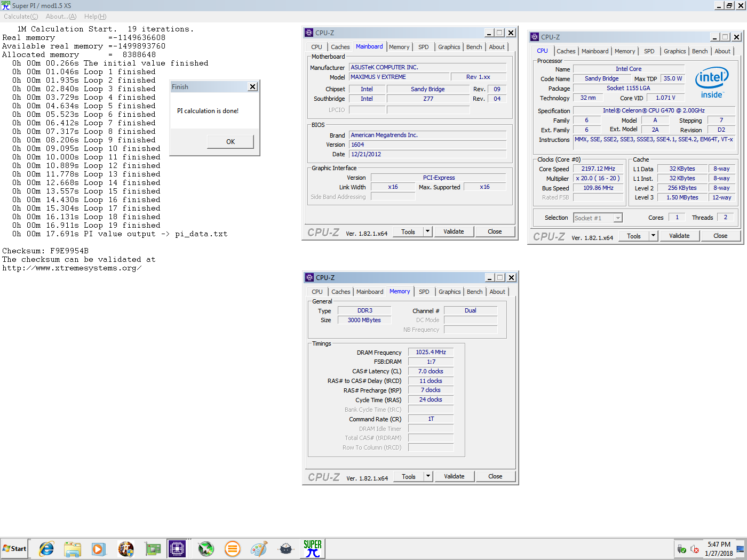Open Graphics tab in CPU window

(675, 51)
